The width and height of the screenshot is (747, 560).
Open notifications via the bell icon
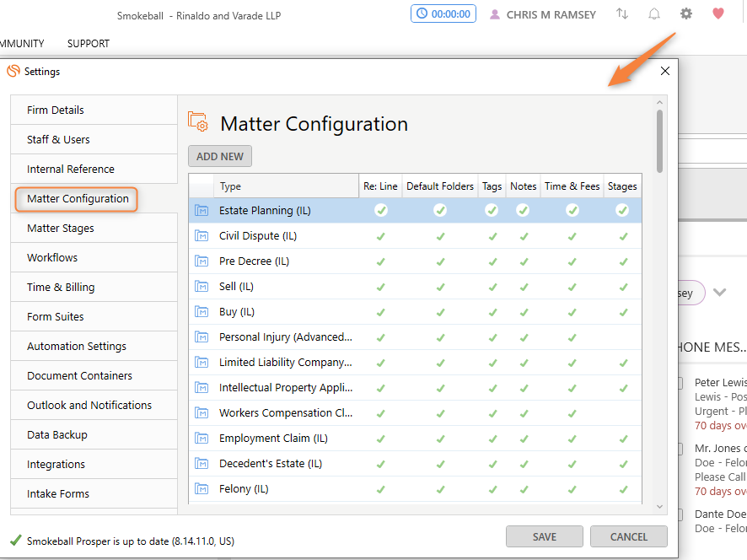[x=654, y=13]
